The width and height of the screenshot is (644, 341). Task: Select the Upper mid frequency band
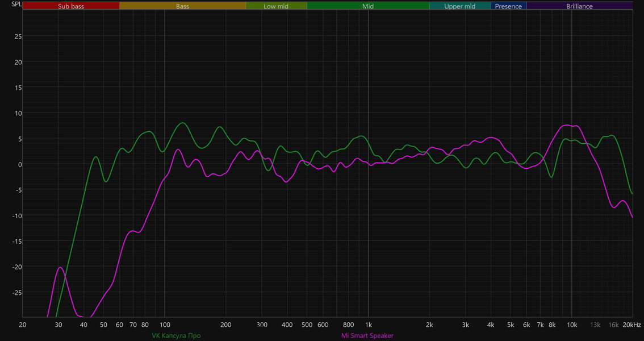pos(460,6)
